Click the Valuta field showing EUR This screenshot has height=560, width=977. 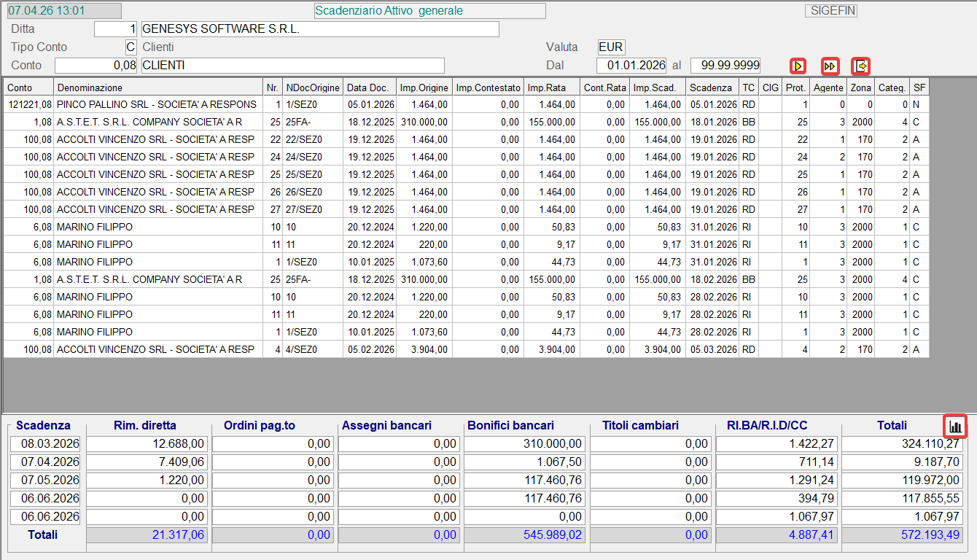(x=611, y=47)
